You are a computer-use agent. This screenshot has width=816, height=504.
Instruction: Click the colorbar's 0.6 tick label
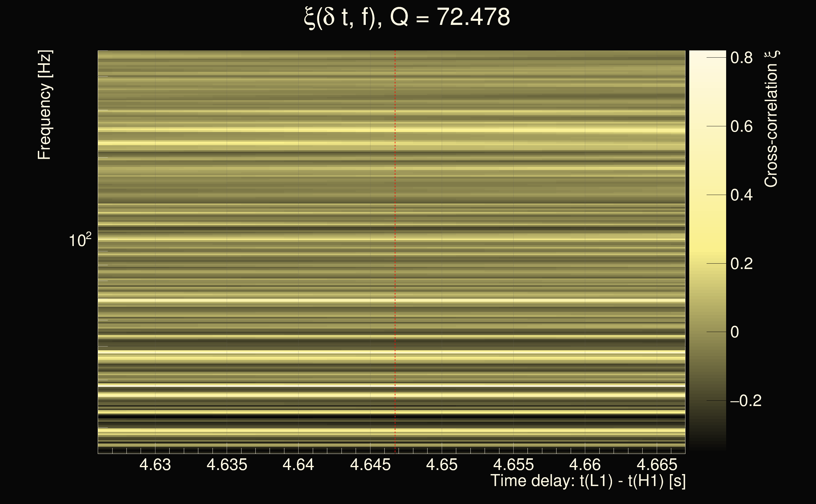(x=741, y=127)
